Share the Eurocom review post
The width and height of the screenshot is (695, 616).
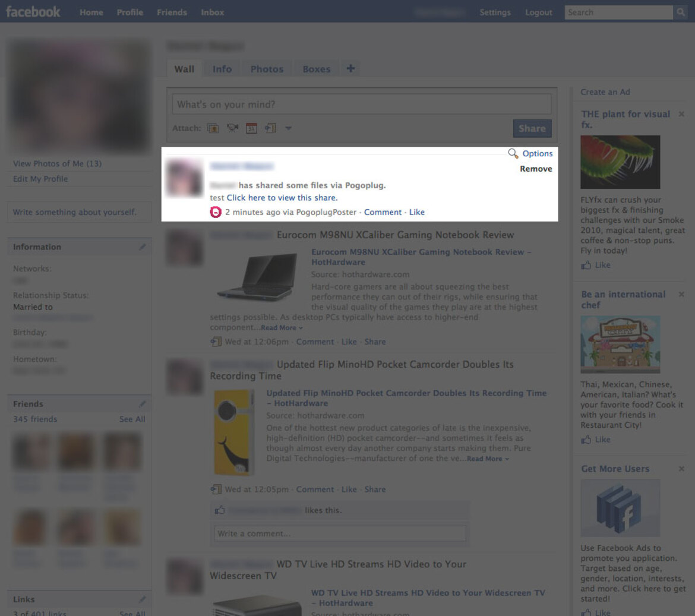click(x=375, y=342)
